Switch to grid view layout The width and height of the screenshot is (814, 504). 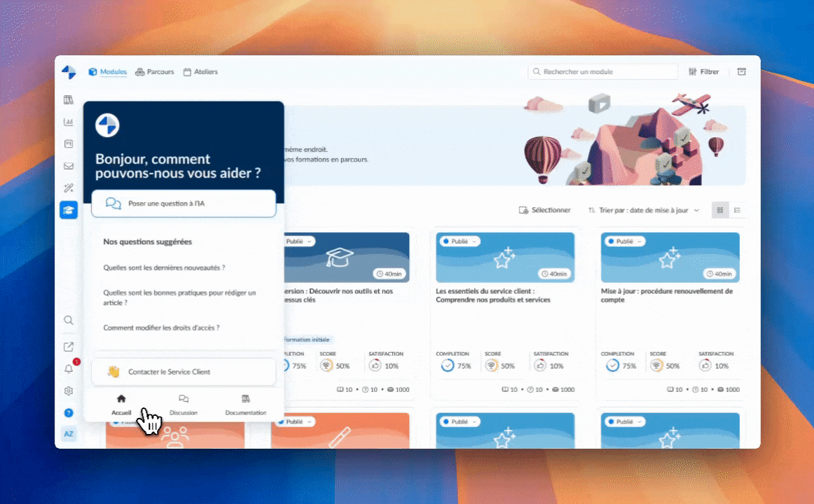pyautogui.click(x=720, y=210)
